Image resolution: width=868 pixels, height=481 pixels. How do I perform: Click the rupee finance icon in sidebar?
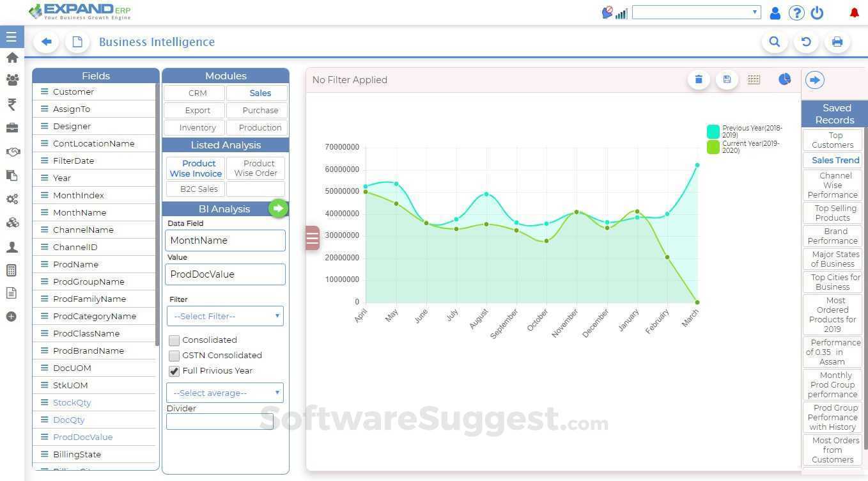click(12, 104)
